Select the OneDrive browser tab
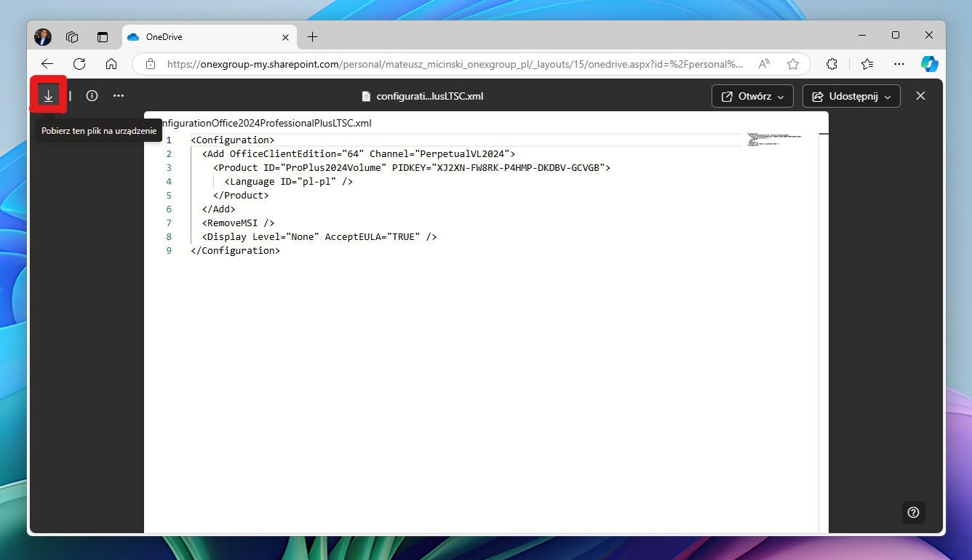972x560 pixels. (210, 37)
